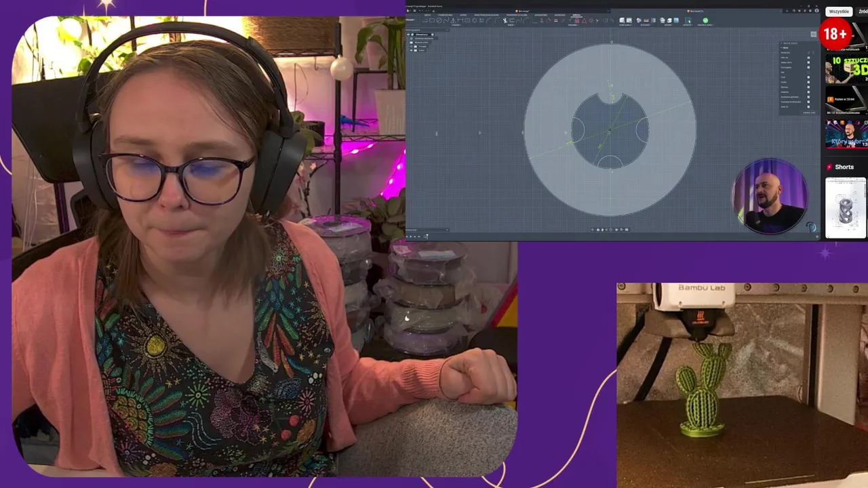Screen dimensions: 868x488
Task: Toggle Profil checkbox in sketch palette
Action: click(808, 77)
